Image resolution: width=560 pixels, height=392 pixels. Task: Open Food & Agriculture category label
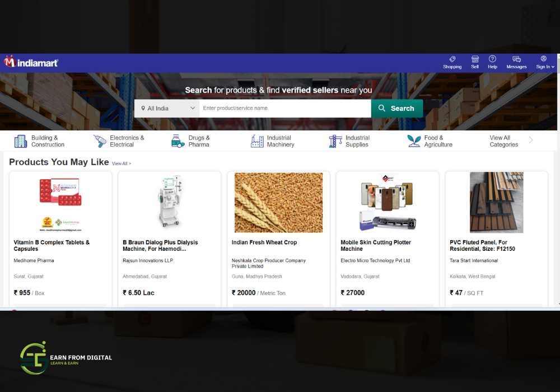(x=438, y=141)
